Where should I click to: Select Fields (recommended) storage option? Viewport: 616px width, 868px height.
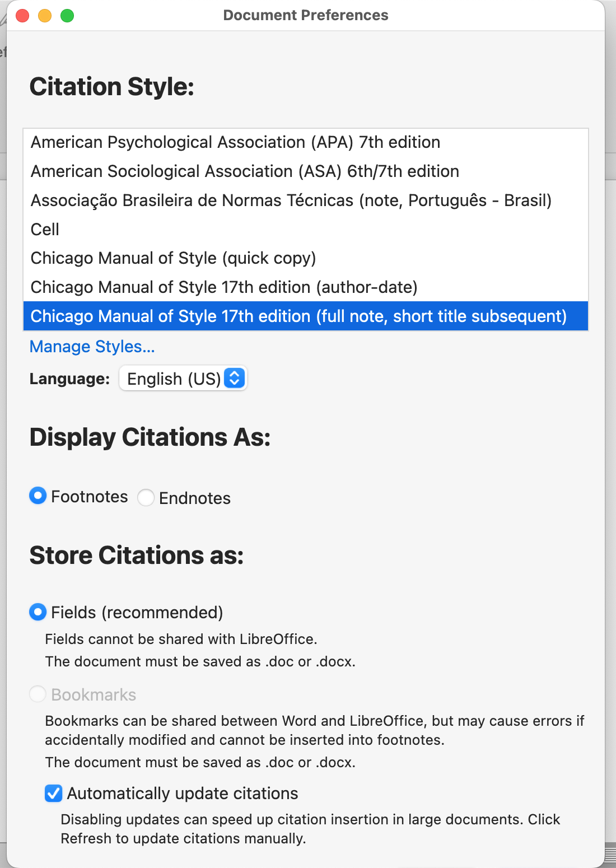tap(38, 612)
